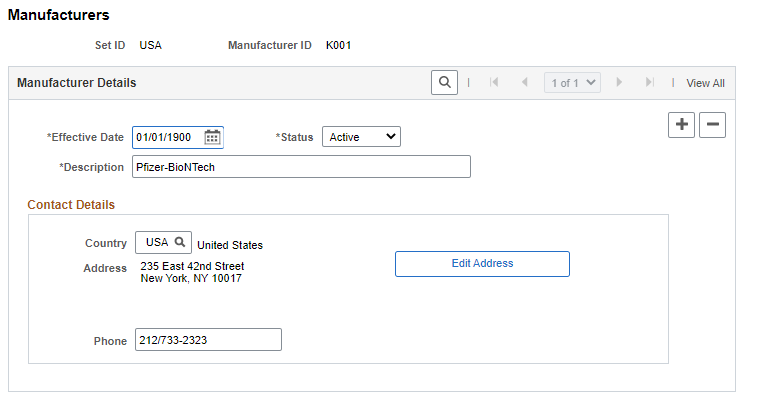Click the Contact Details section heading
The height and width of the screenshot is (396, 762).
[x=71, y=205]
